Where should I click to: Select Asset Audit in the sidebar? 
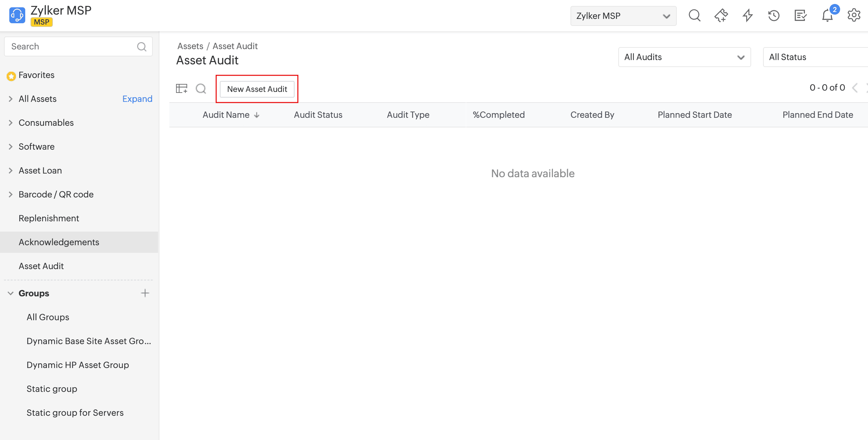point(41,266)
